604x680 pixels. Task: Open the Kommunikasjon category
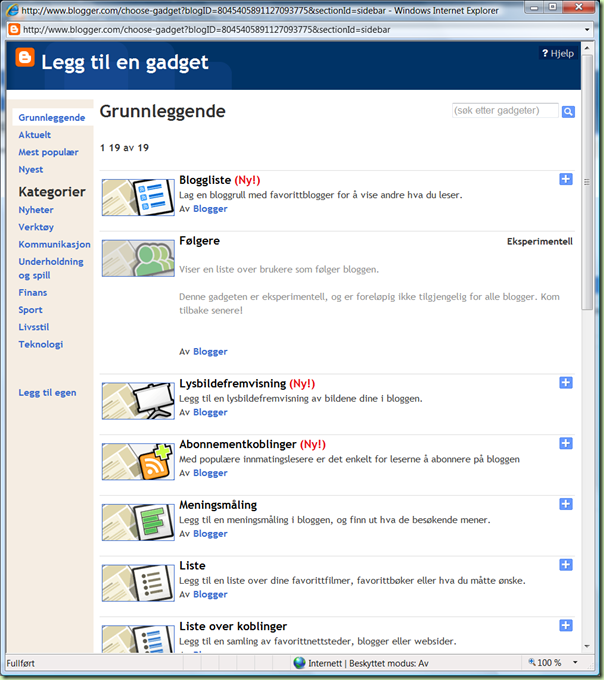pyautogui.click(x=55, y=245)
